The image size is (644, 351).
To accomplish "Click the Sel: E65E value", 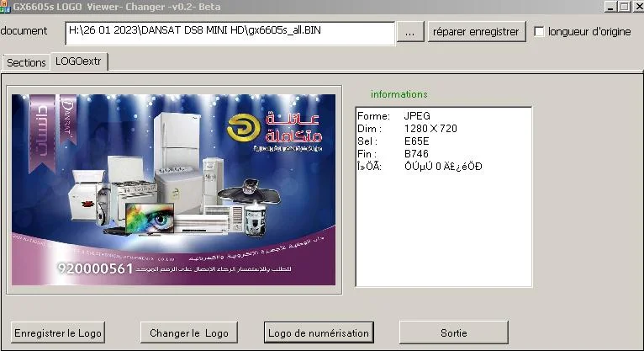I will point(416,141).
